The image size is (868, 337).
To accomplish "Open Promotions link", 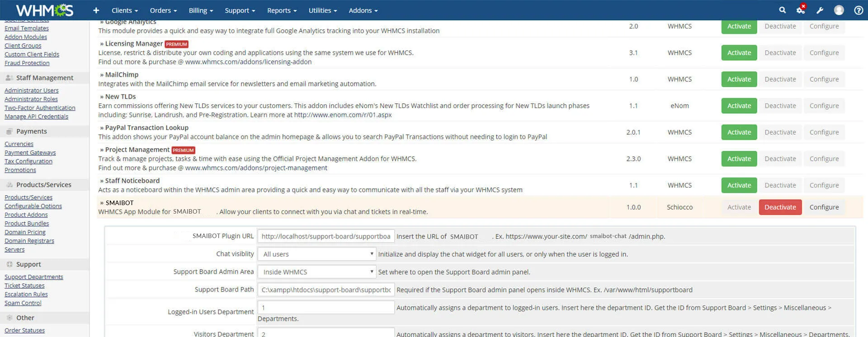I will pos(20,170).
